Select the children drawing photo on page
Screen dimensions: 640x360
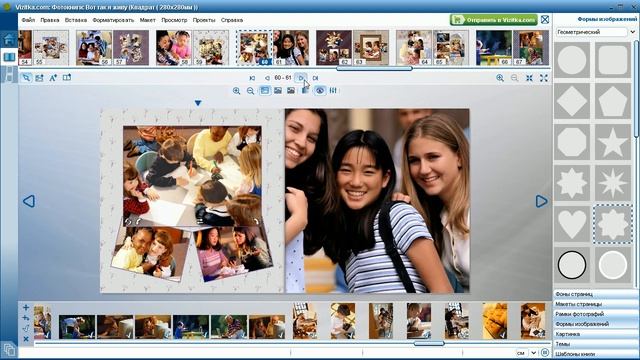tap(192, 176)
